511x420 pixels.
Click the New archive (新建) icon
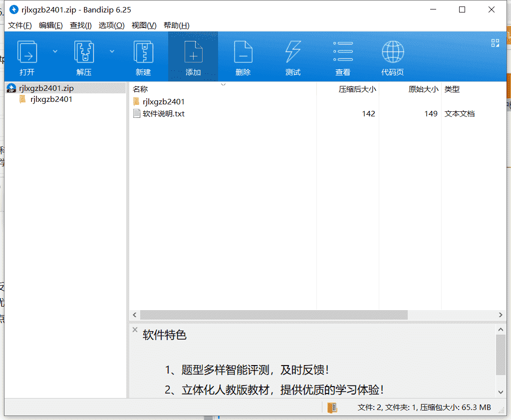[143, 51]
